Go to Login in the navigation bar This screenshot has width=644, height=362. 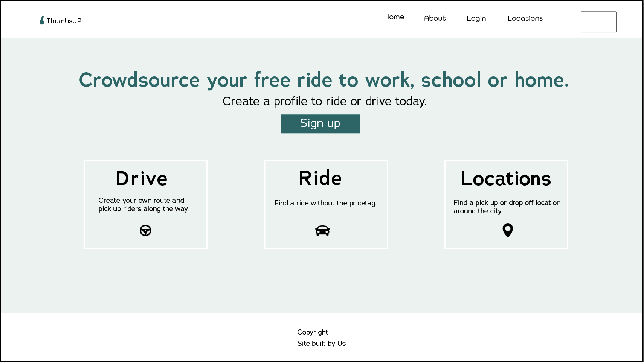pos(476,18)
